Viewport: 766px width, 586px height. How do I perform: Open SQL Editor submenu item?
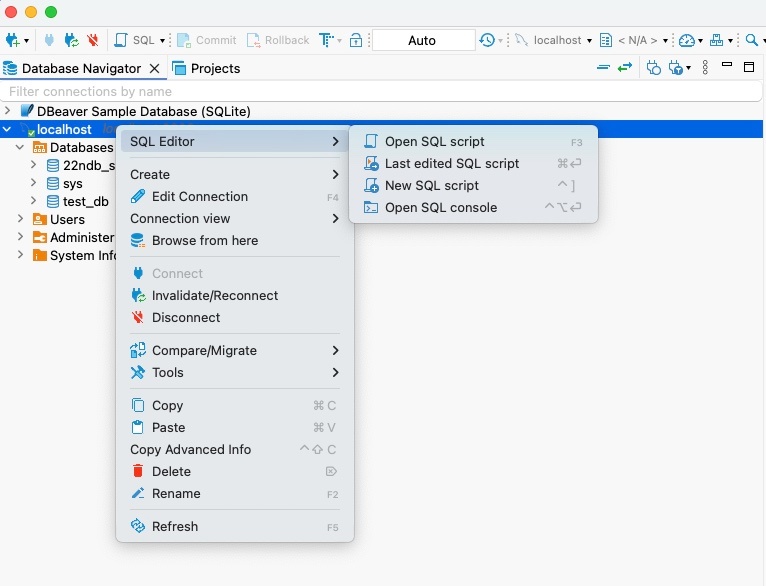[x=235, y=142]
